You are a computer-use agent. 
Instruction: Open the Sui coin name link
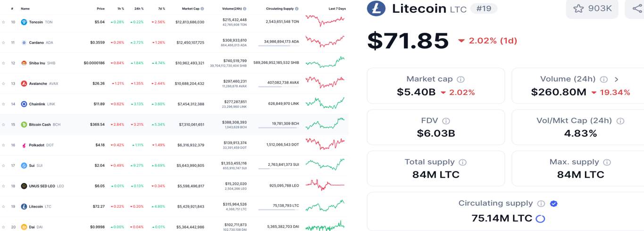coord(32,165)
